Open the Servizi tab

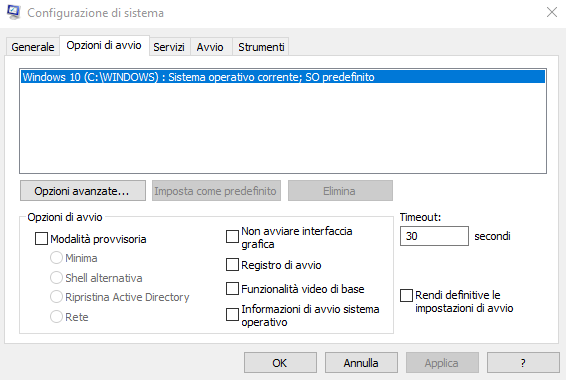tap(169, 47)
